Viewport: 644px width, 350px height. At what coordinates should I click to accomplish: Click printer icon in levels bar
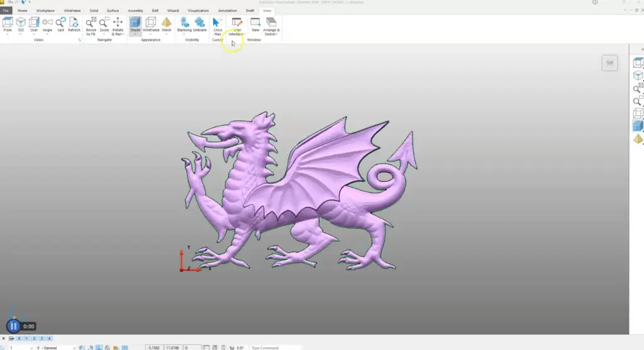click(x=11, y=339)
